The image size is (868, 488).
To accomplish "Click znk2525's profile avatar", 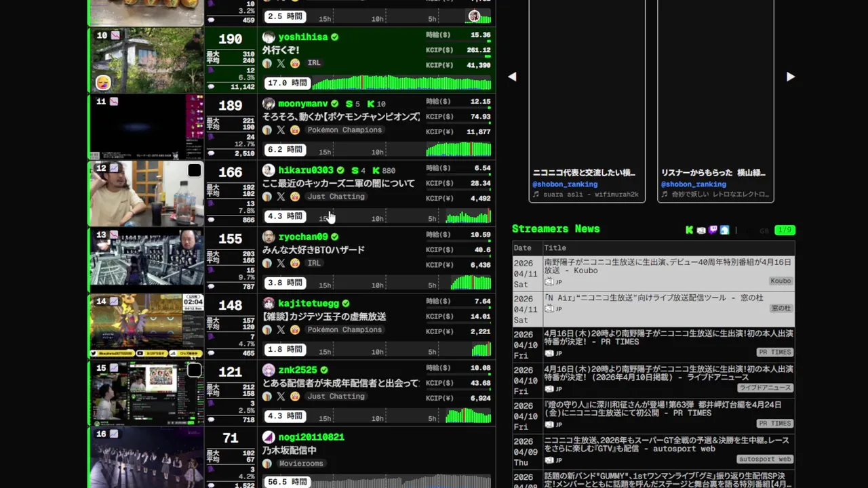I will tap(269, 370).
